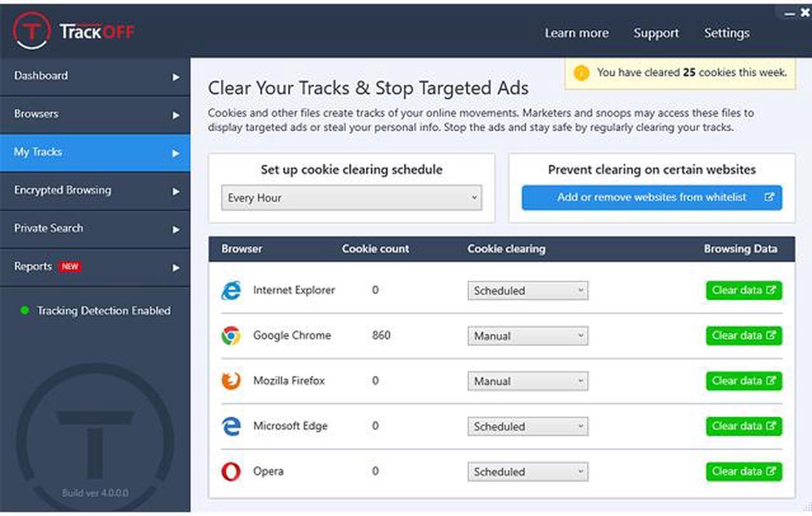
Task: Open Settings from the header
Action: [x=726, y=33]
